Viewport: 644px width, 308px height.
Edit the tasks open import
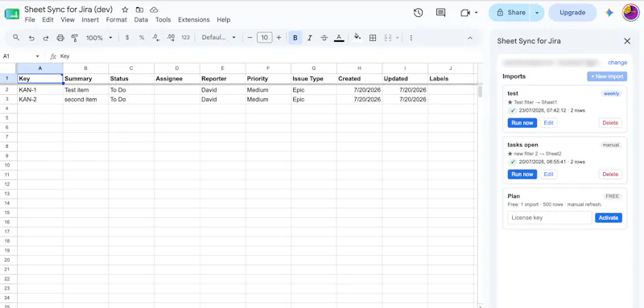[x=548, y=175]
